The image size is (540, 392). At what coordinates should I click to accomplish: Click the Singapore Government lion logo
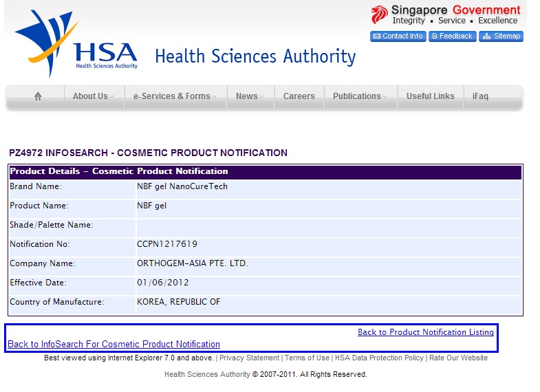379,14
